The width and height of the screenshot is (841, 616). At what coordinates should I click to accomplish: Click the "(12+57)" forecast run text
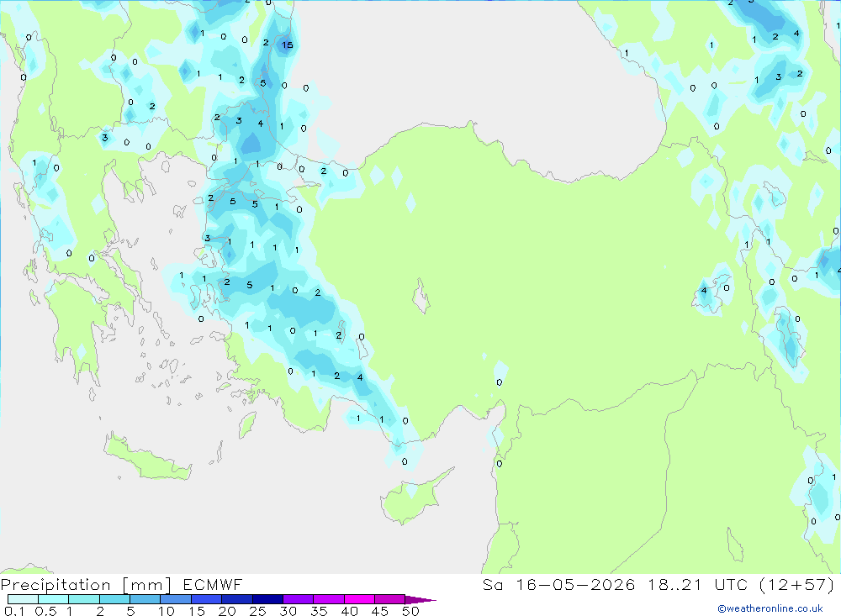797,585
